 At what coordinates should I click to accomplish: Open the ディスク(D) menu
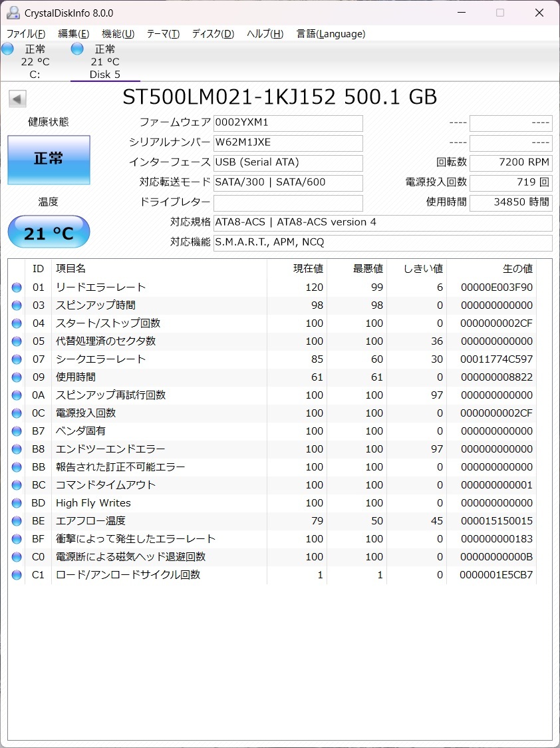click(x=213, y=34)
